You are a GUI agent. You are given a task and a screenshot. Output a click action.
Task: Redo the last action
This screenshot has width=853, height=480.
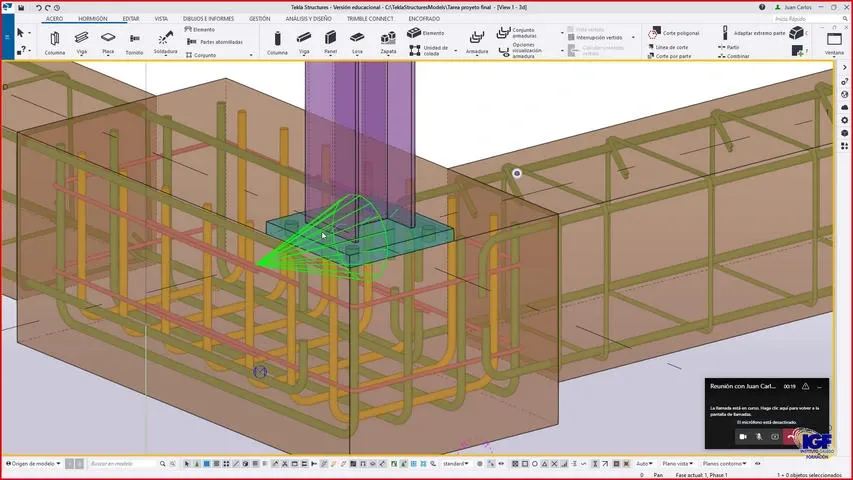tap(47, 8)
